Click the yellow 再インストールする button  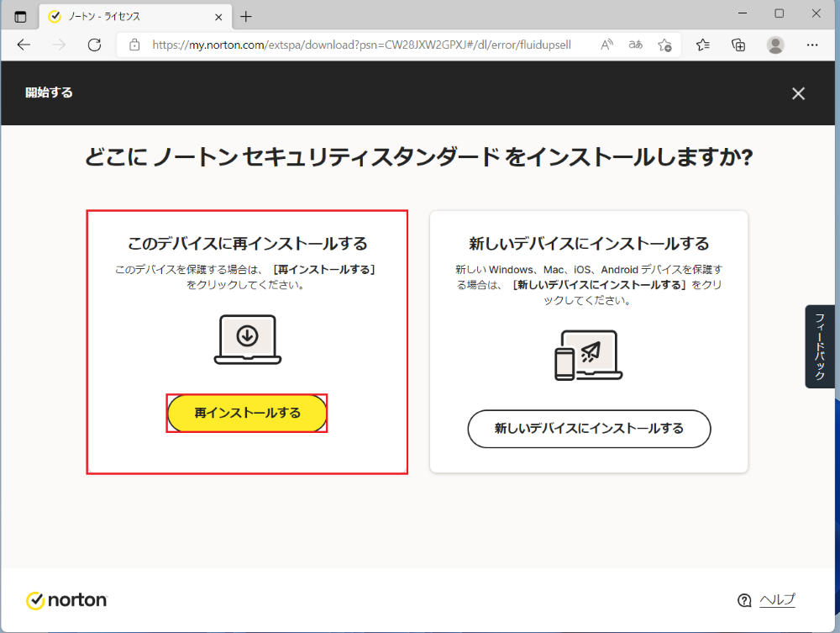click(x=247, y=414)
